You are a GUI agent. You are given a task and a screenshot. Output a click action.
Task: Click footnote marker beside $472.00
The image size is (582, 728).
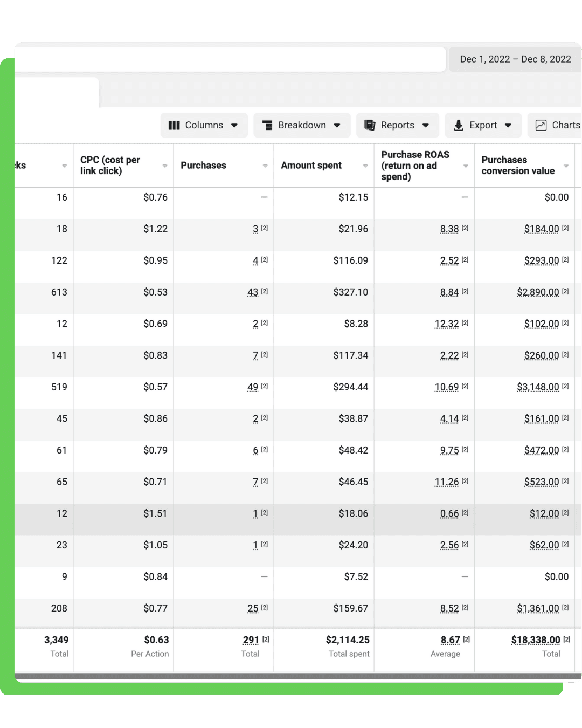pyautogui.click(x=565, y=449)
